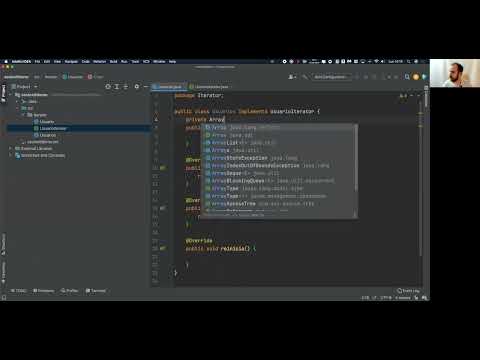This screenshot has height=360, width=480.
Task: Open the VCS menu
Action: [146, 62]
